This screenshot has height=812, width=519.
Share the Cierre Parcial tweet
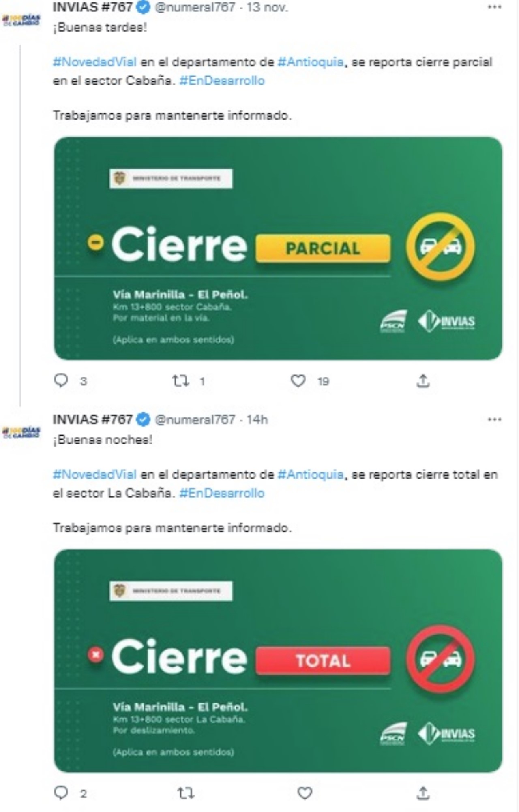pos(423,380)
